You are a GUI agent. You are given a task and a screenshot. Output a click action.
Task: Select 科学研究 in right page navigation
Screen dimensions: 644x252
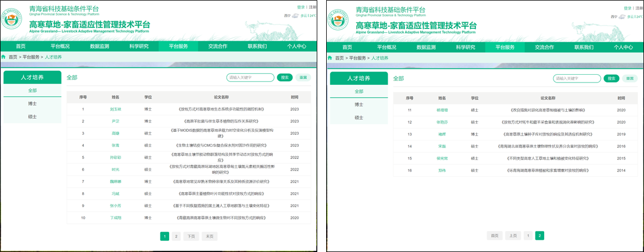pos(465,47)
